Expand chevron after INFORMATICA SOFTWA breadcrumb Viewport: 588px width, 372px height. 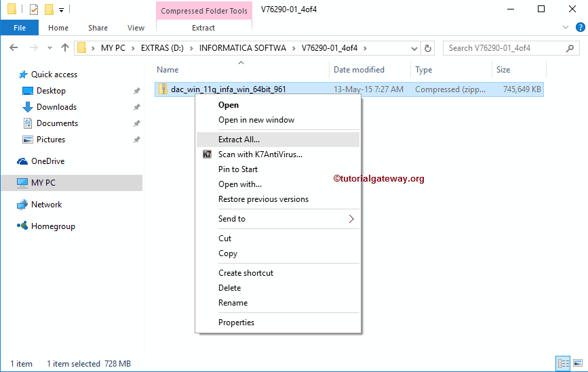(294, 48)
